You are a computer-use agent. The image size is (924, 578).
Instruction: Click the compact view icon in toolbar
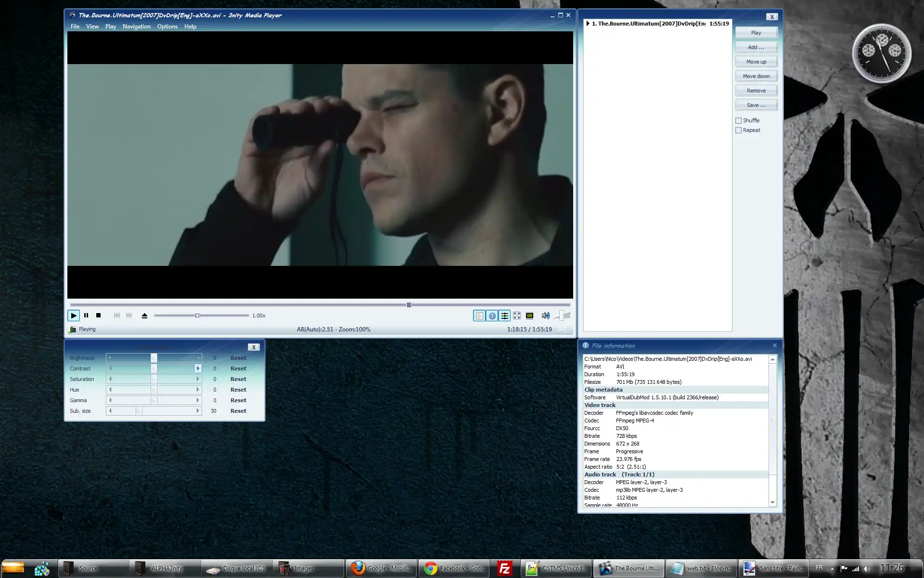pos(529,315)
